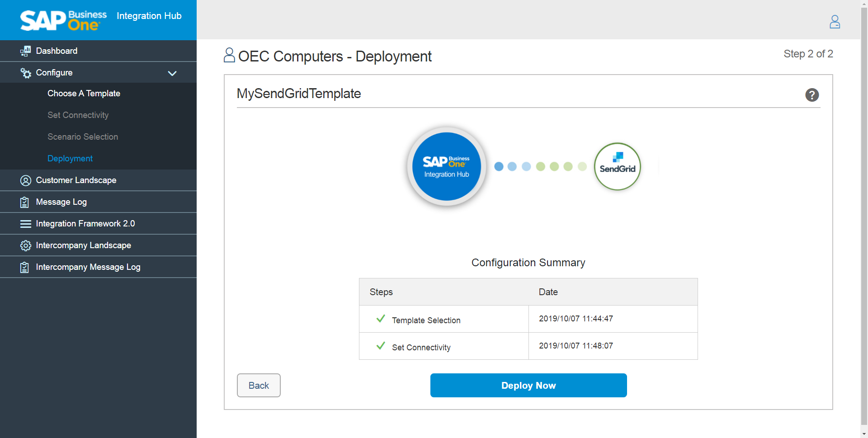Viewport: 868px width, 438px height.
Task: Open Set Connectivity in sidebar
Action: [78, 115]
